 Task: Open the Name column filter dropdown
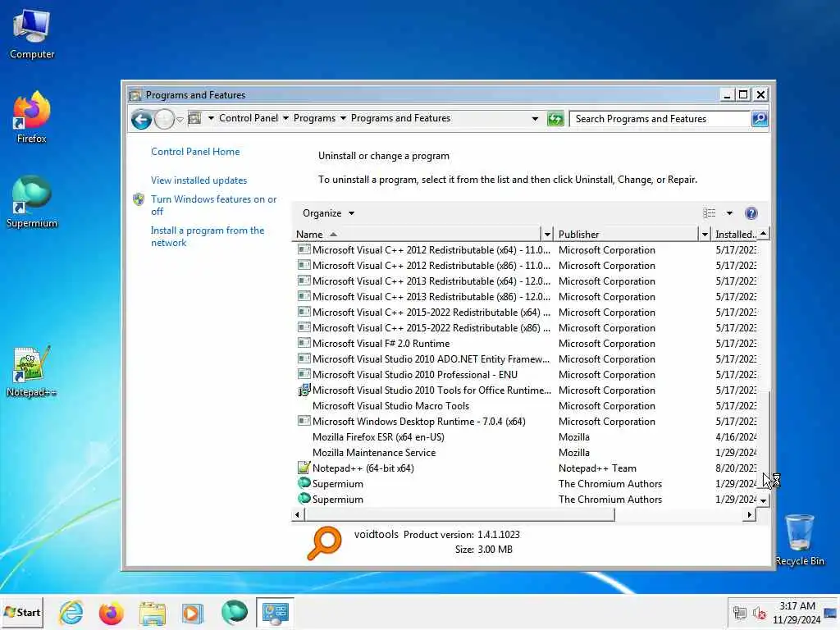tap(547, 234)
